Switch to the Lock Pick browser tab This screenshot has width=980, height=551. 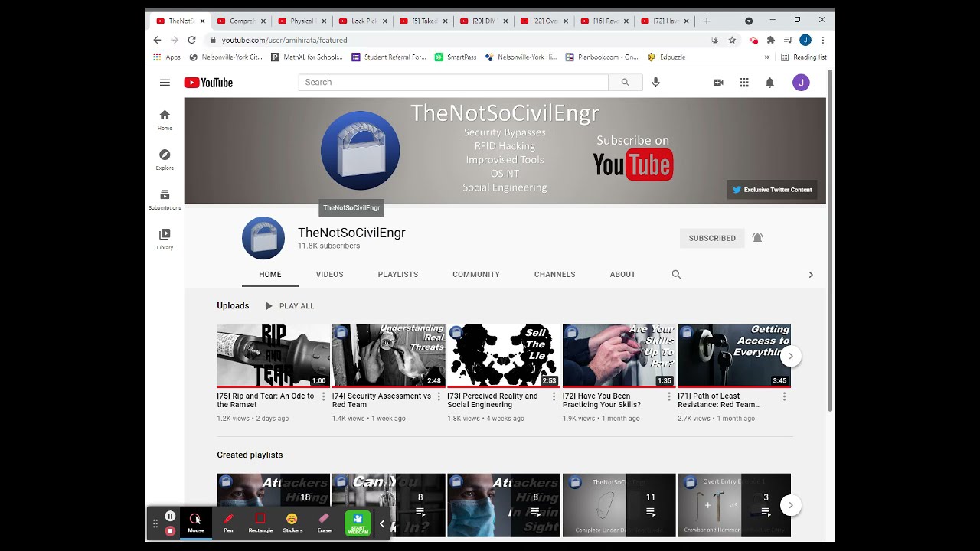pyautogui.click(x=363, y=21)
